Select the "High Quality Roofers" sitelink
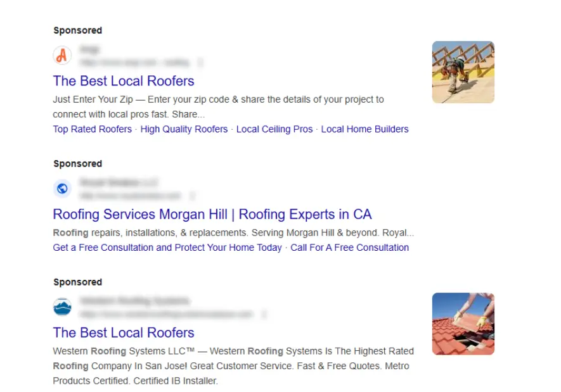561x392 pixels. pyautogui.click(x=184, y=129)
